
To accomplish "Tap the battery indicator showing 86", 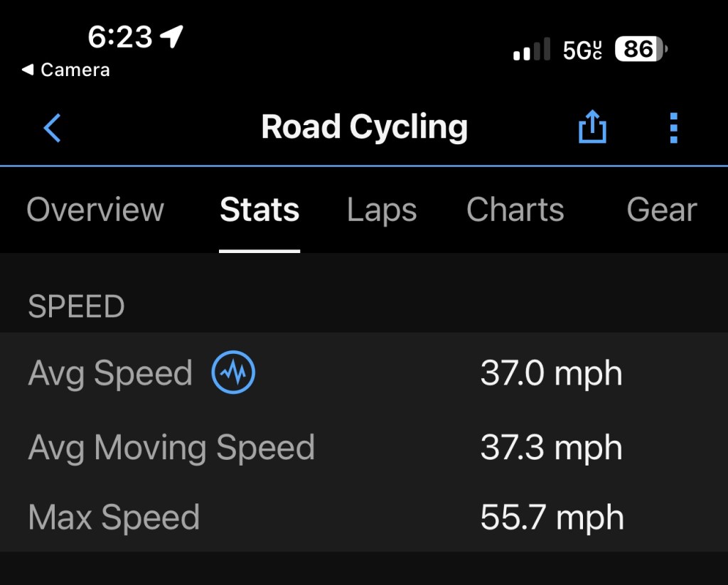I will click(641, 49).
